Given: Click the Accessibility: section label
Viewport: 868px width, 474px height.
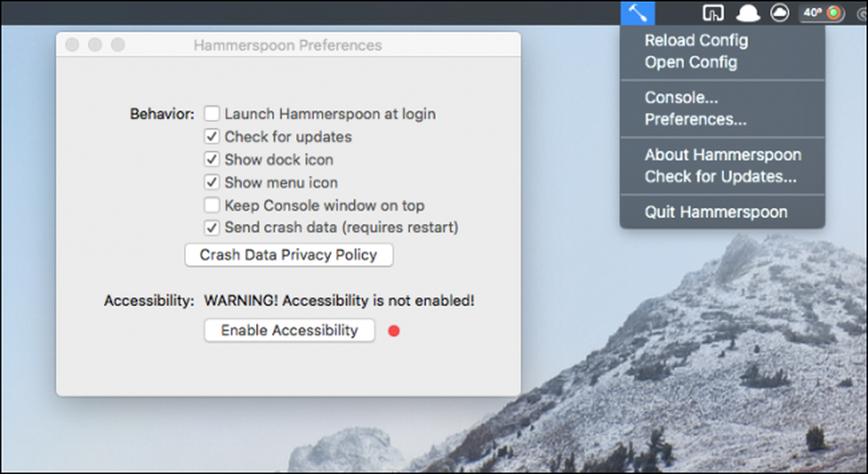Looking at the screenshot, I should click(149, 300).
